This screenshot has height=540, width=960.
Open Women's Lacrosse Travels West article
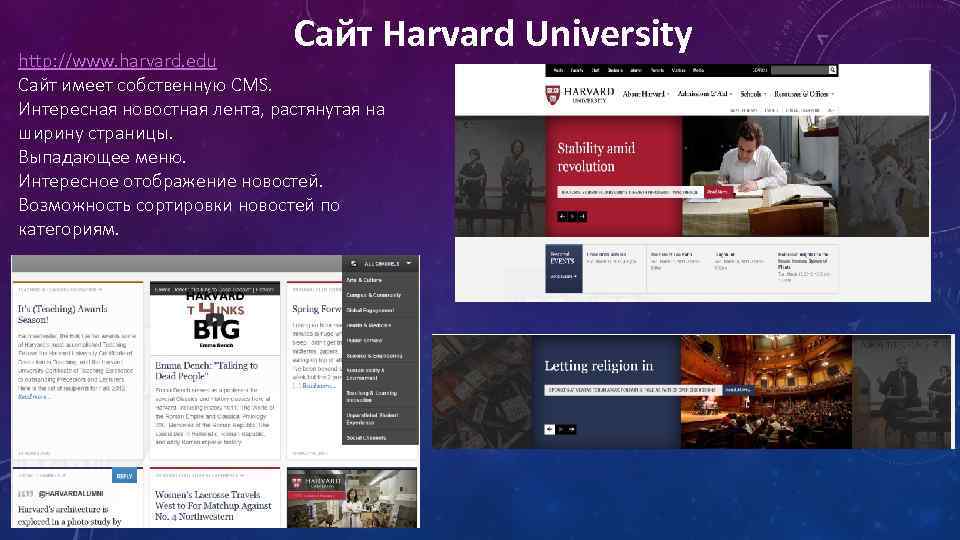pyautogui.click(x=213, y=505)
